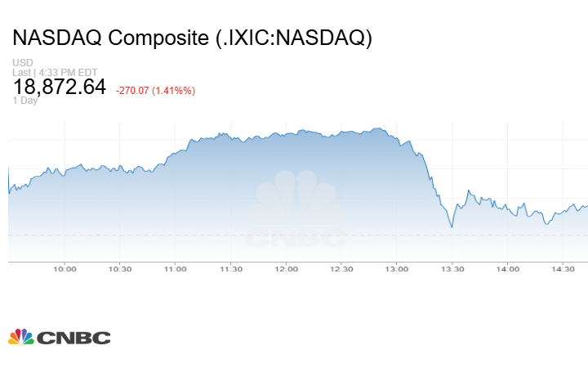Click the USD currency label
The image size is (588, 368).
coord(22,62)
